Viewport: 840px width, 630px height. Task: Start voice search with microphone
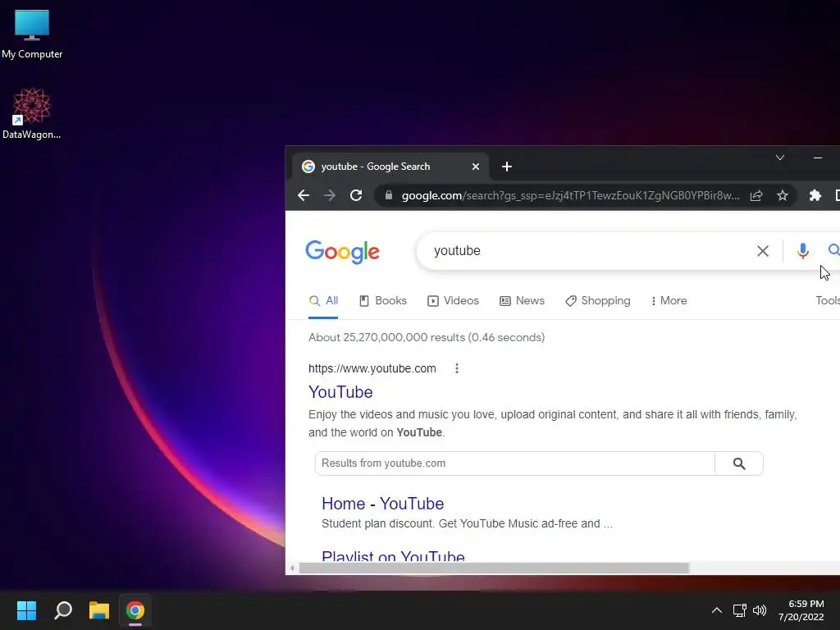pyautogui.click(x=802, y=251)
